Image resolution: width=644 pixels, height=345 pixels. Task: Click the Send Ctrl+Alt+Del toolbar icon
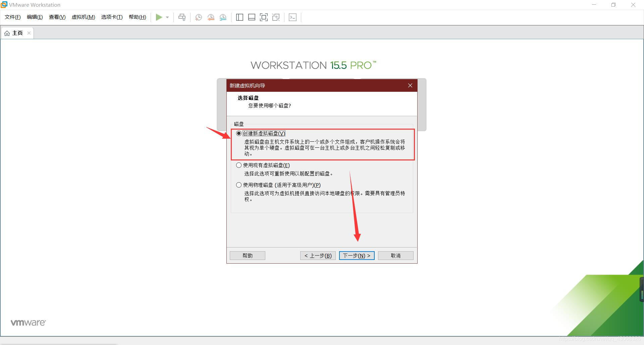(x=182, y=17)
